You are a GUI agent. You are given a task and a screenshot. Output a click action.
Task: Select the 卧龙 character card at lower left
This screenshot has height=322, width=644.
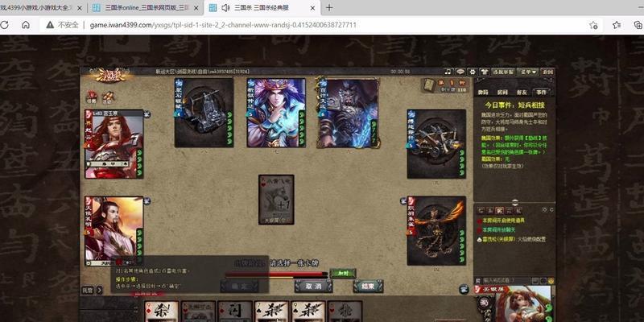(114, 231)
